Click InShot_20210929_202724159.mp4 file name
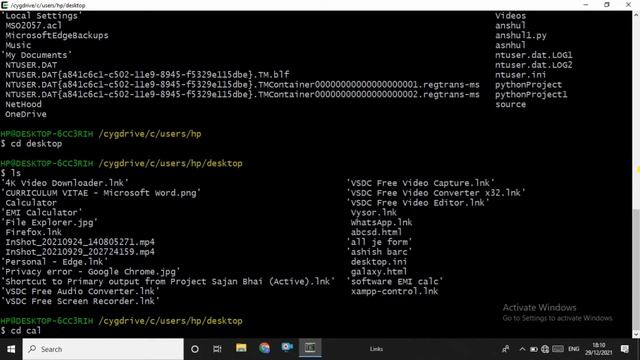Screen dimensions: 640x360 tap(80, 252)
